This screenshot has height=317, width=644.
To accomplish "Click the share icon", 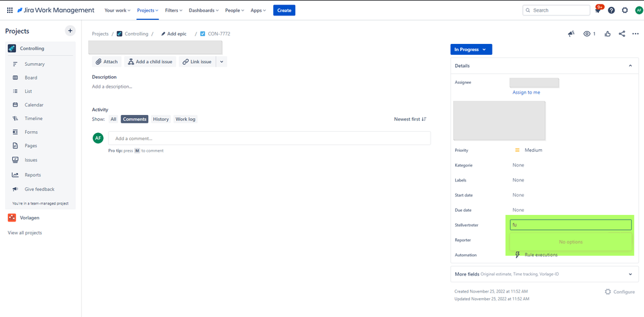I will [x=622, y=34].
